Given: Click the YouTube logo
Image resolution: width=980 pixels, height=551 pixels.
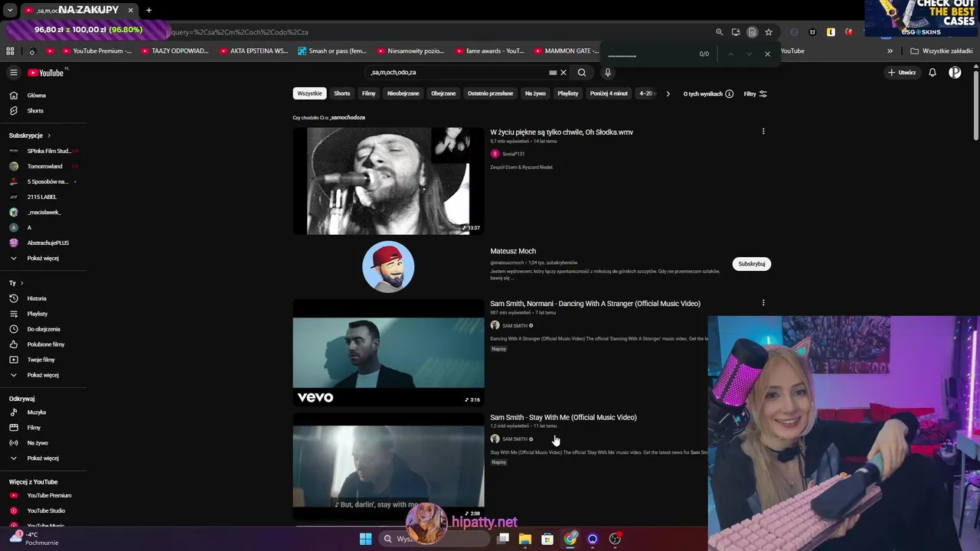Looking at the screenshot, I should click(46, 73).
